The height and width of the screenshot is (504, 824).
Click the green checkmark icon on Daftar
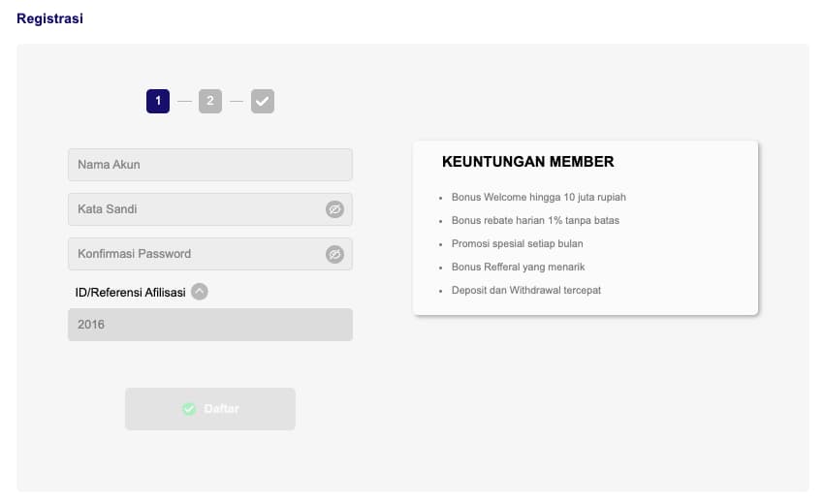pyautogui.click(x=189, y=409)
